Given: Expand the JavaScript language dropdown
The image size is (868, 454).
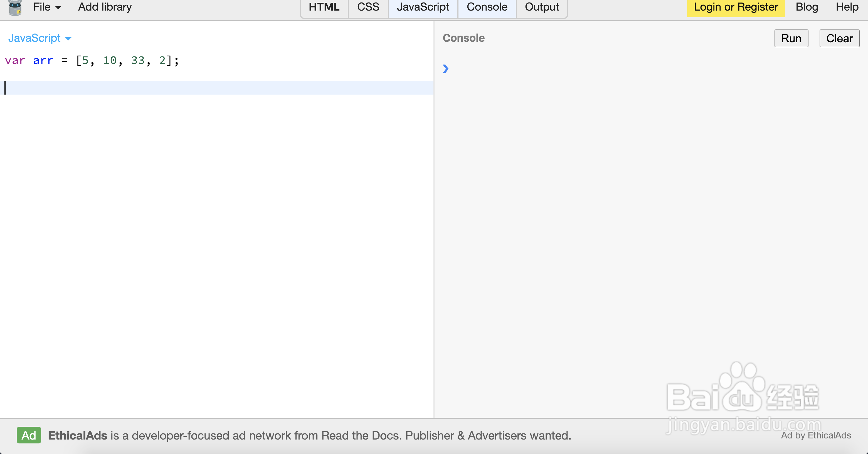Looking at the screenshot, I should tap(40, 38).
